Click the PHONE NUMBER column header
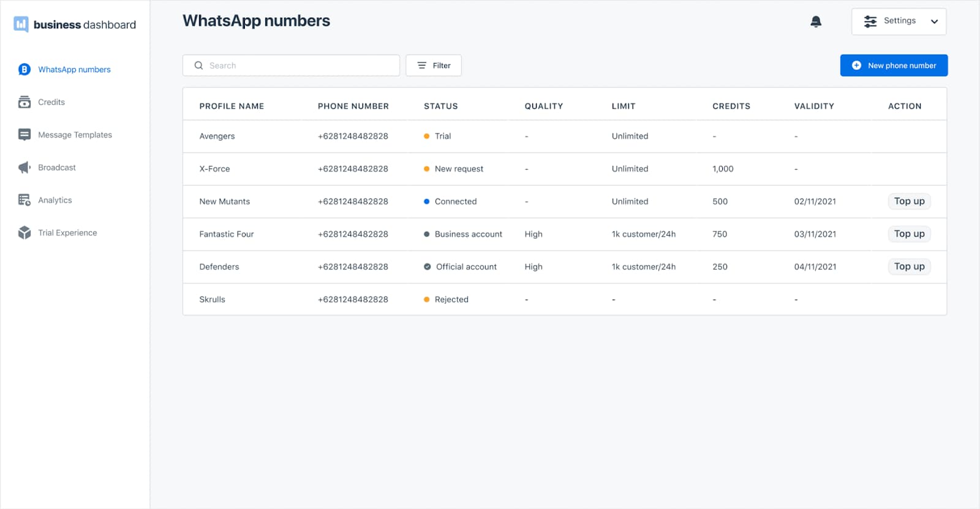 click(353, 106)
